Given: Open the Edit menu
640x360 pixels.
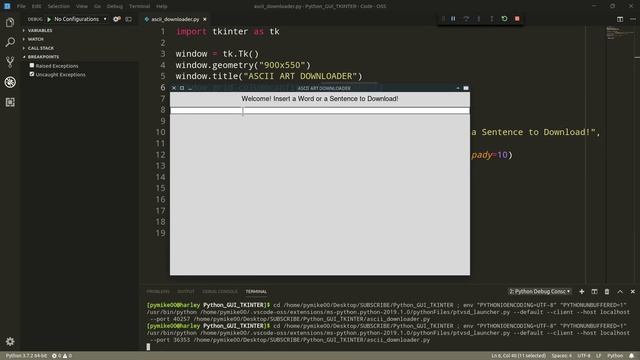Looking at the screenshot, I should click(36, 6).
